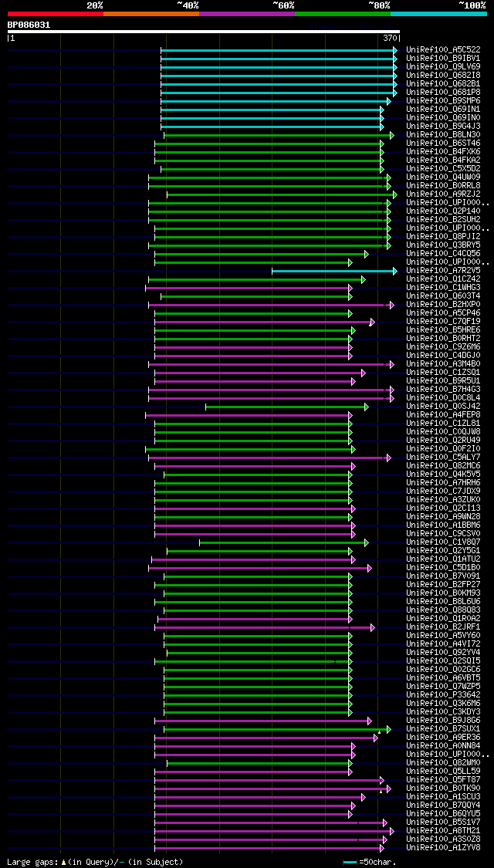Select the UniRef100_Q4K5V5 label

443,474
